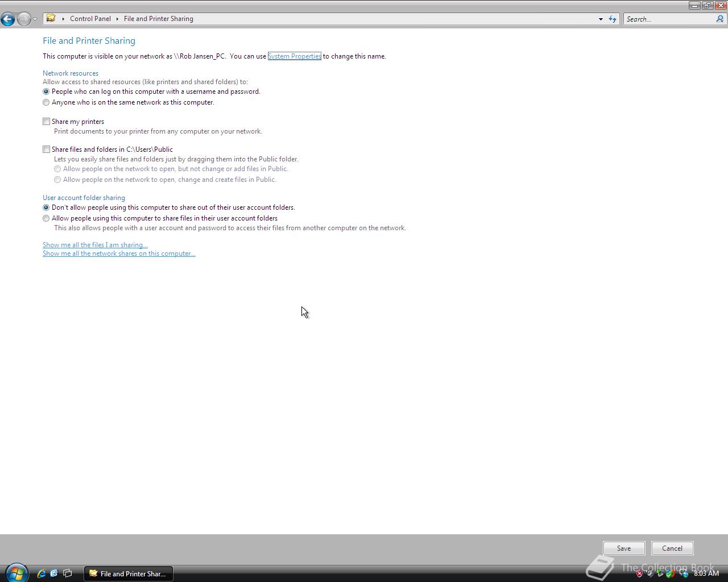
Task: Expand the breadcrumb arrow before Control Panel
Action: pyautogui.click(x=63, y=19)
